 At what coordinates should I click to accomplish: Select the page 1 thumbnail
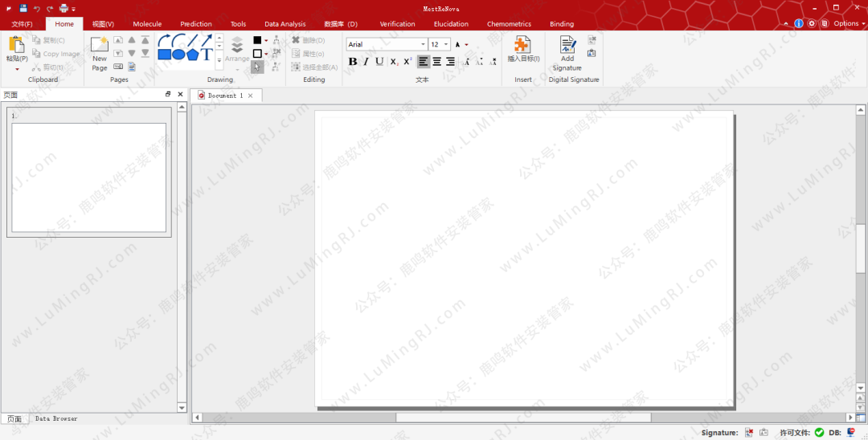88,177
